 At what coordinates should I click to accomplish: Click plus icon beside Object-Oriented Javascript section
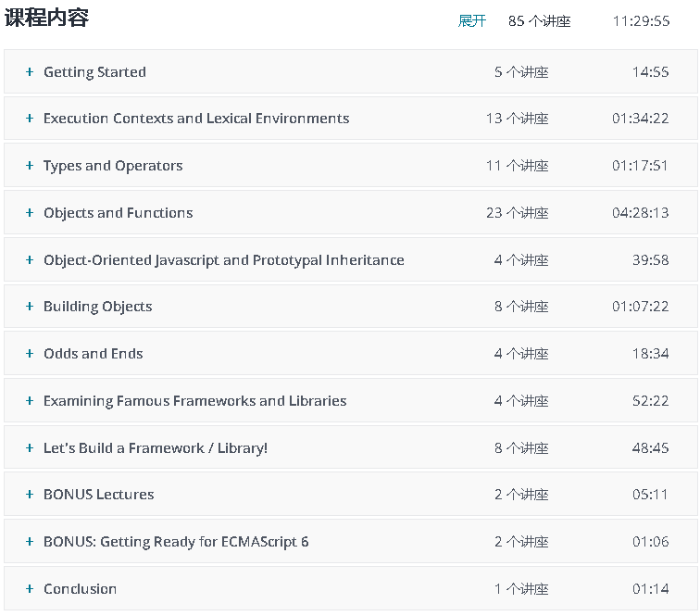30,260
